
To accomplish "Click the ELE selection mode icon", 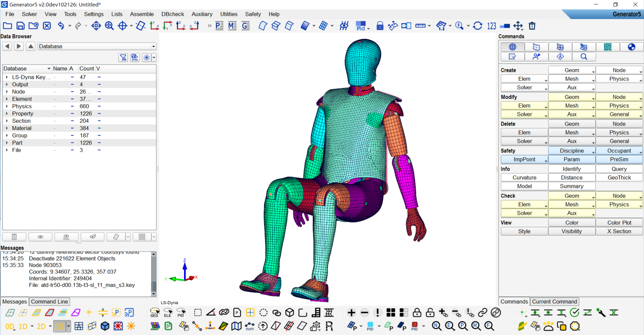I will (168, 313).
